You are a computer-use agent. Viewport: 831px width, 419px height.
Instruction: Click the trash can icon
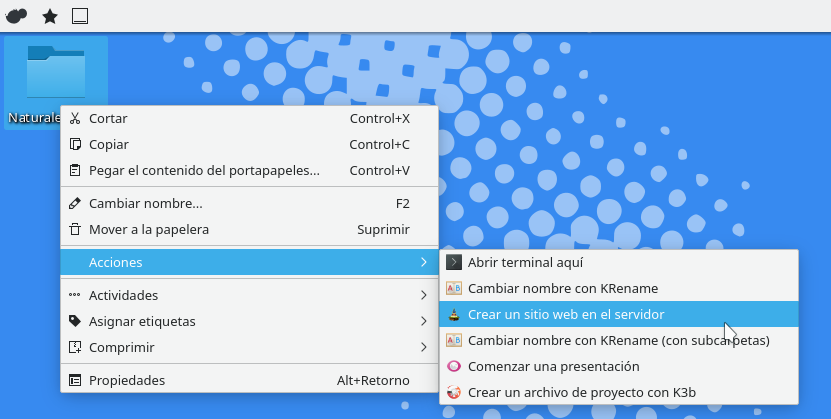[x=74, y=229]
